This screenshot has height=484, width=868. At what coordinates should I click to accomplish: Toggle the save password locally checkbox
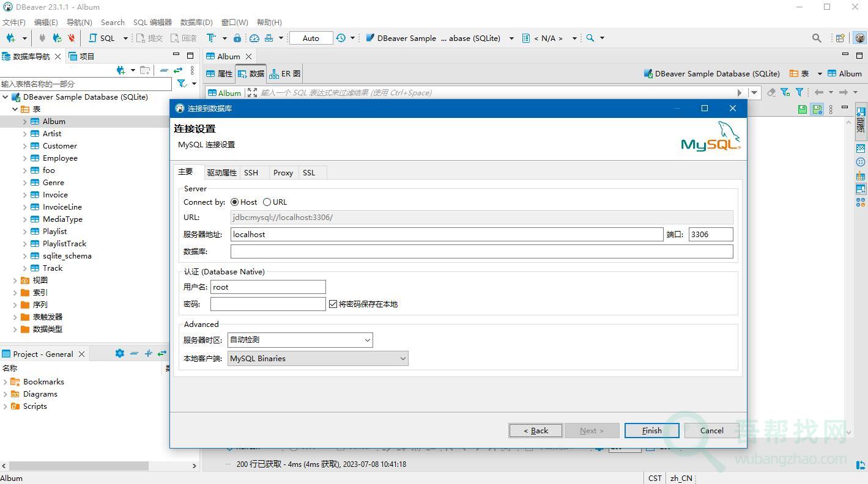pos(333,304)
